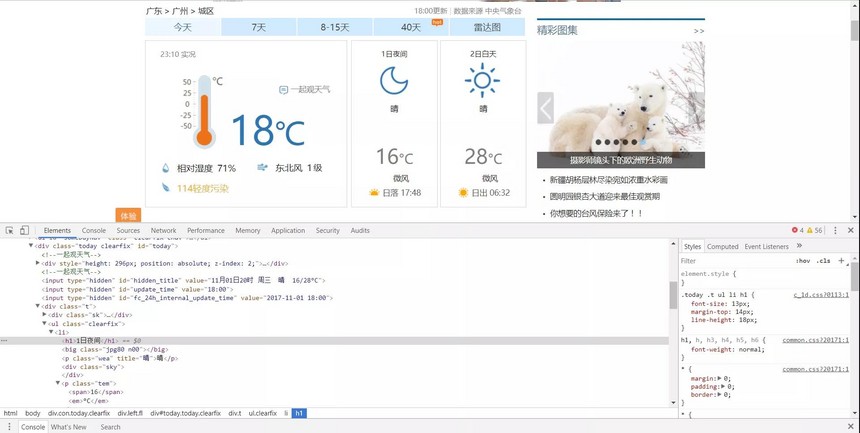Image resolution: width=860 pixels, height=433 pixels.
Task: Open the console drawer three-dot menu
Action: coord(8,427)
